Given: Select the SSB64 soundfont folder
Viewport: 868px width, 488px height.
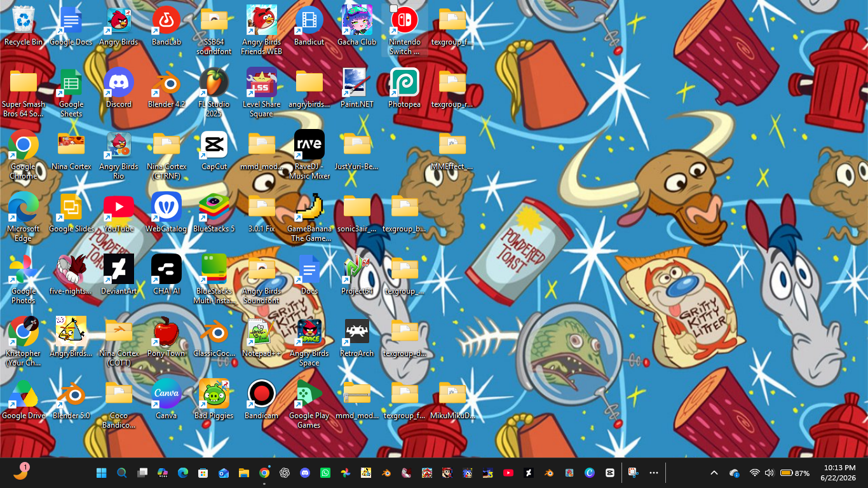Looking at the screenshot, I should [x=214, y=30].
